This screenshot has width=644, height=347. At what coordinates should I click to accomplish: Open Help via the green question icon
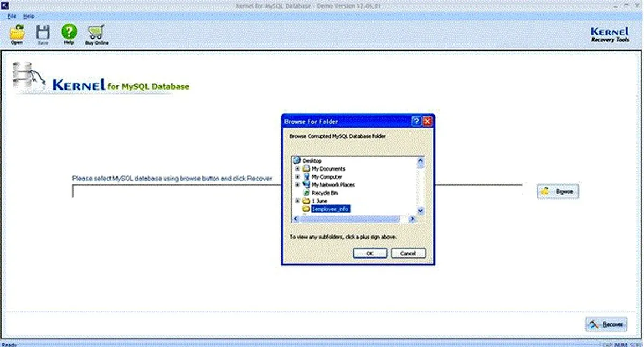pyautogui.click(x=69, y=31)
